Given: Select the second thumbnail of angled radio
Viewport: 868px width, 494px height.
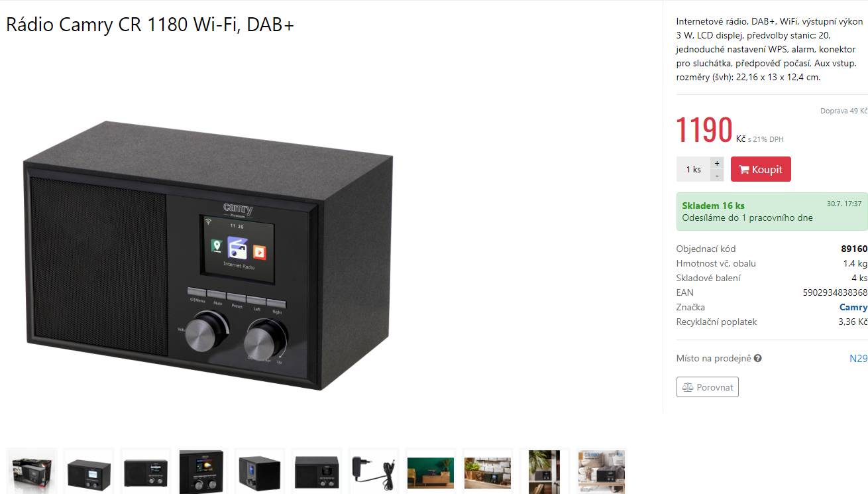Looking at the screenshot, I should pos(89,471).
